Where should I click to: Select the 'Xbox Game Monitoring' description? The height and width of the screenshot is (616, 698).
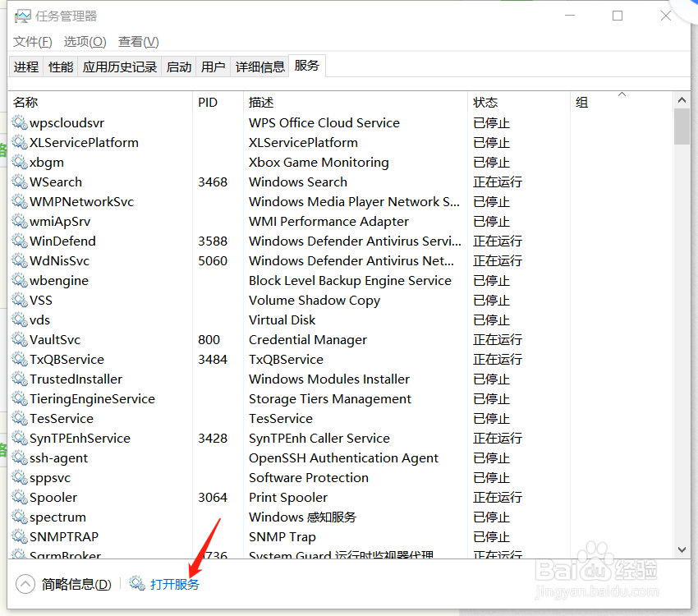pyautogui.click(x=319, y=162)
